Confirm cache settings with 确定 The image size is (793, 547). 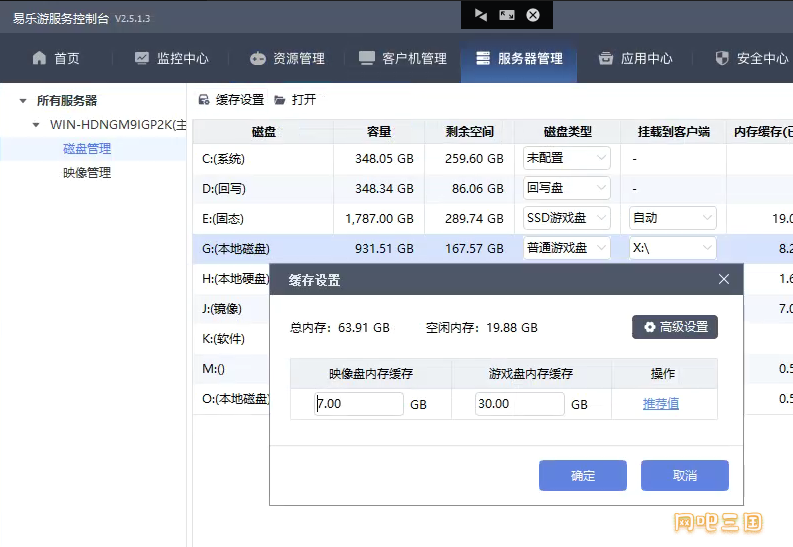click(583, 475)
